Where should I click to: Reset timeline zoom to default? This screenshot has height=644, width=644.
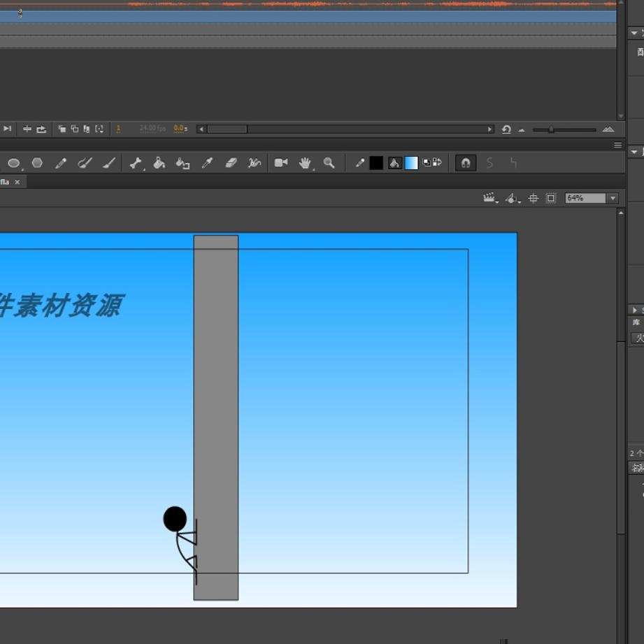pos(506,129)
